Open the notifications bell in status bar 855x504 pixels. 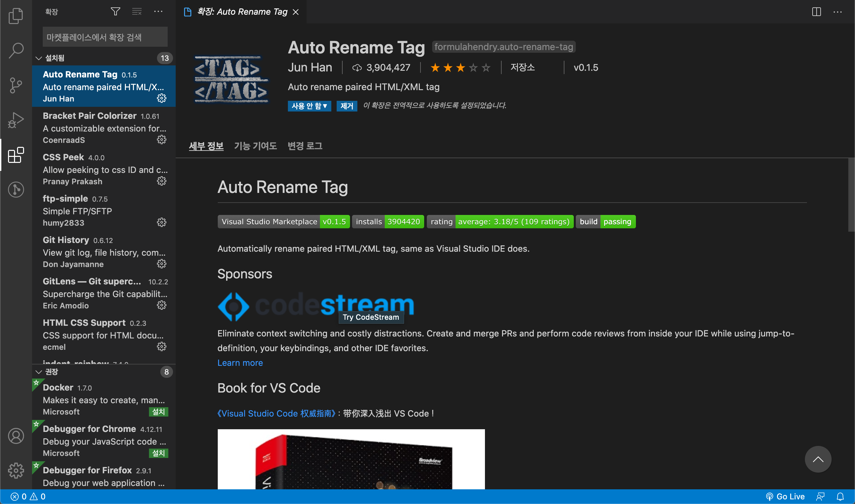tap(840, 497)
